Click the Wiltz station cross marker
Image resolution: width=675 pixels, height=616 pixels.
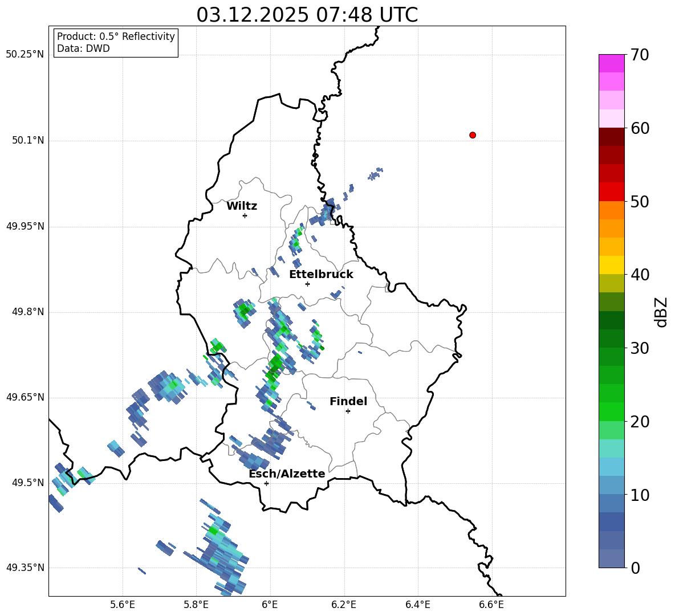click(245, 215)
